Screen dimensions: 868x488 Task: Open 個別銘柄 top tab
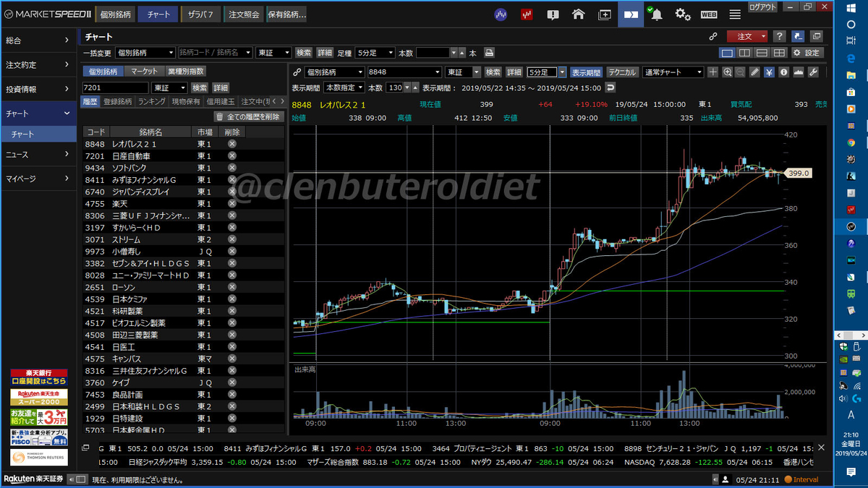[115, 14]
